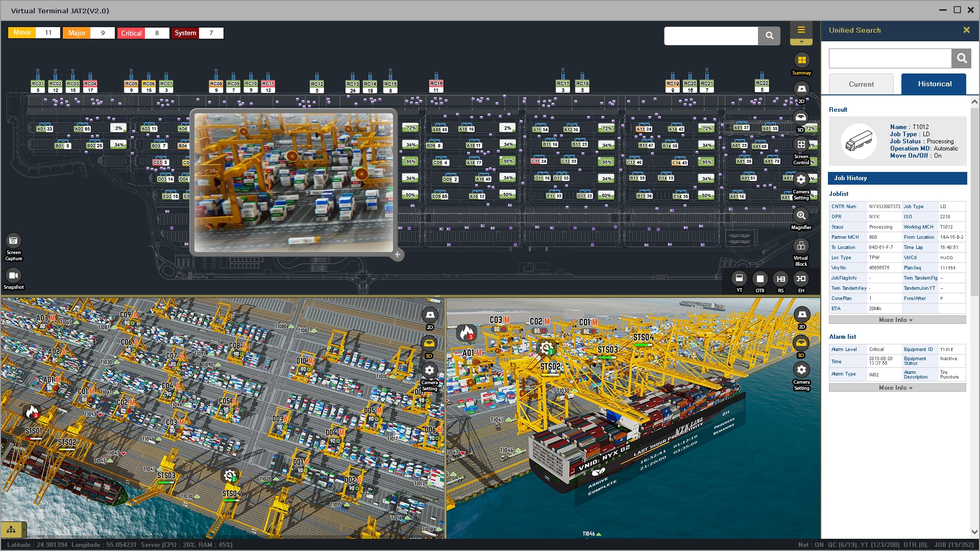Select the Historical tab
Screen dimensions: 980x551
934,84
